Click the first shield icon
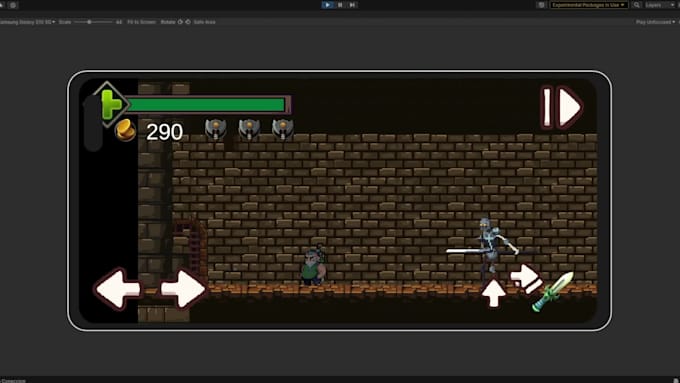Image resolution: width=680 pixels, height=383 pixels. [x=216, y=129]
